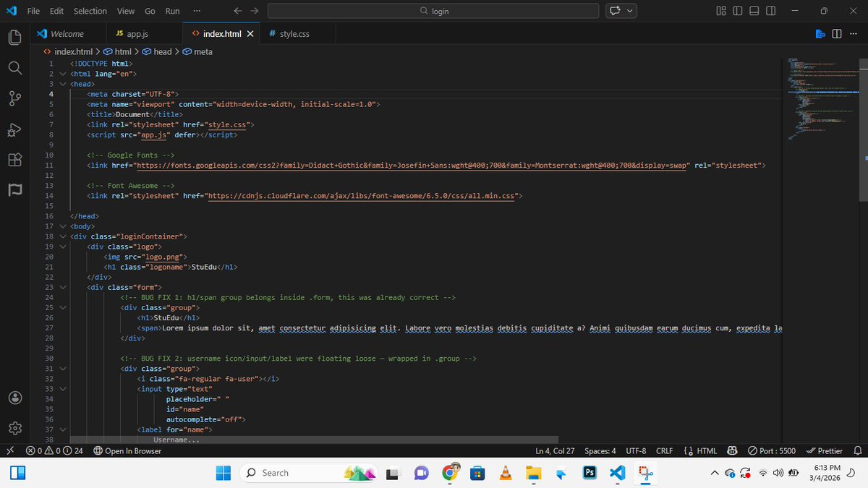Viewport: 868px width, 488px height.
Task: Open the VLC media player taskbar icon
Action: [506, 473]
